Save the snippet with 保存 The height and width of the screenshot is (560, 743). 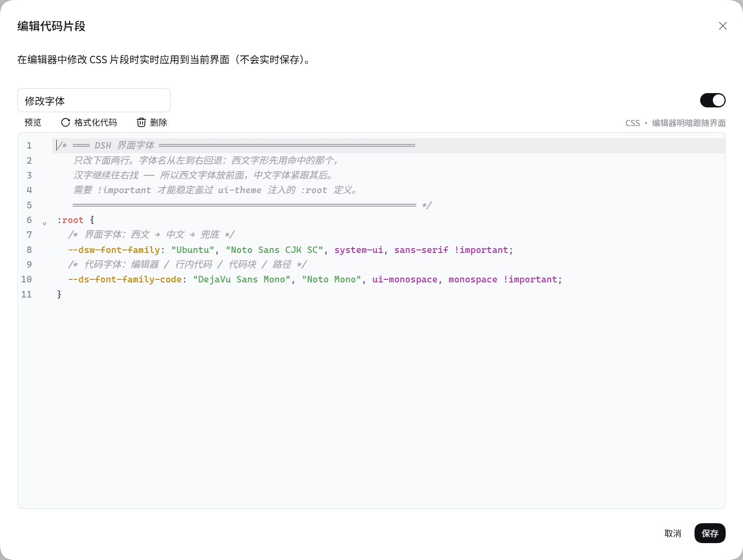710,533
